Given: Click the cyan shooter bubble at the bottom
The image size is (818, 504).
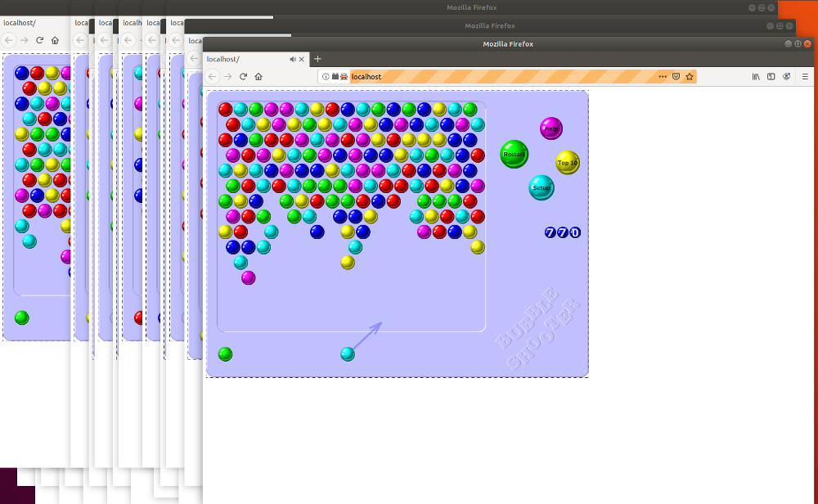Looking at the screenshot, I should [348, 354].
